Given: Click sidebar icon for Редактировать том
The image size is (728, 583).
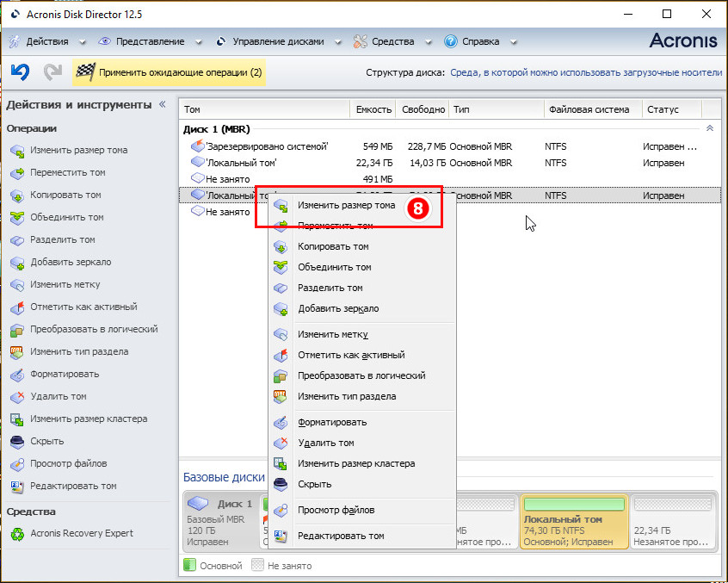Looking at the screenshot, I should (17, 487).
